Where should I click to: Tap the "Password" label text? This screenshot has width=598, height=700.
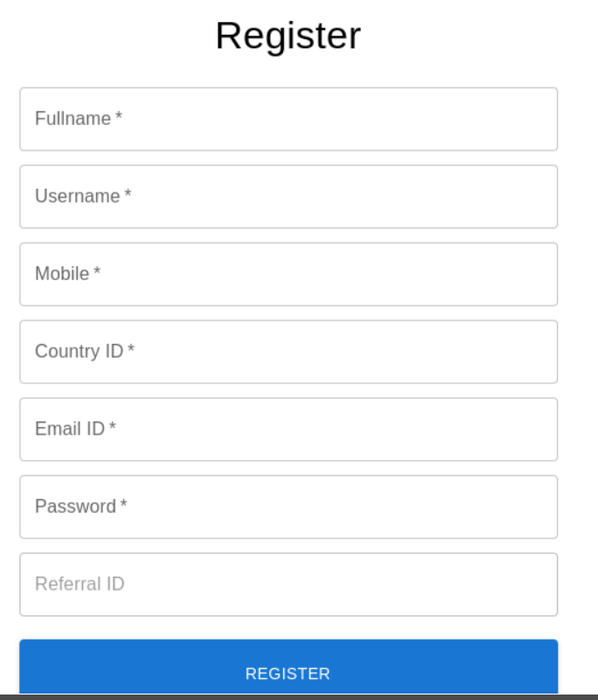(x=75, y=507)
